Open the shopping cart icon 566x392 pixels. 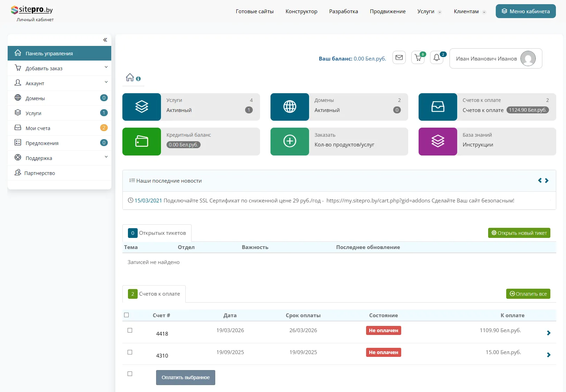pyautogui.click(x=418, y=58)
